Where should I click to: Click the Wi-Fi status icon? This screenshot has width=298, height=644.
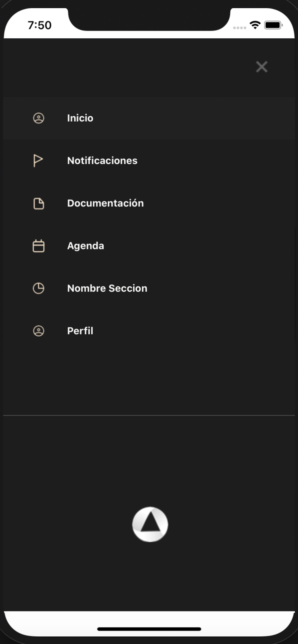255,25
